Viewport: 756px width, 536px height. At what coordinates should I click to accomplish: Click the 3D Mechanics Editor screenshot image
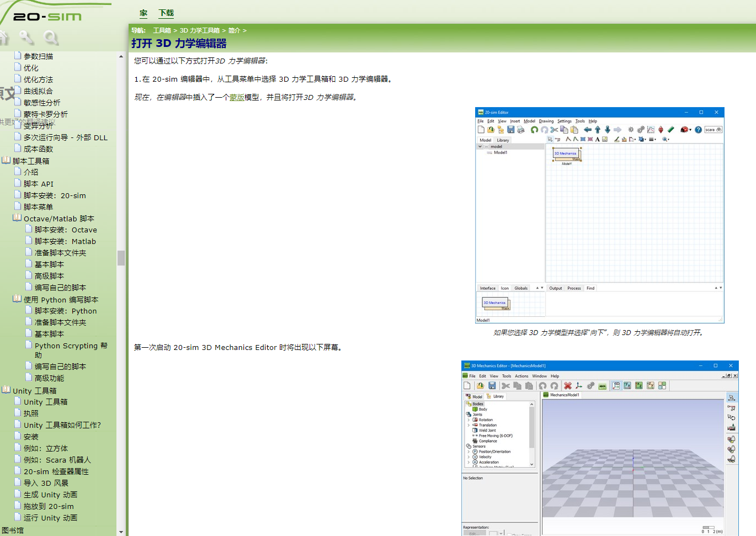tap(600, 448)
